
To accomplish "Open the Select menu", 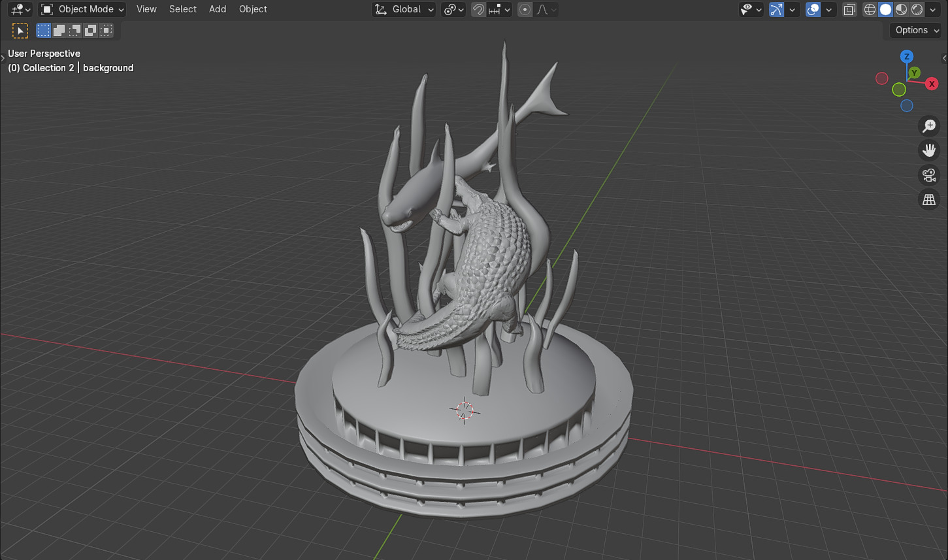I will [x=183, y=9].
